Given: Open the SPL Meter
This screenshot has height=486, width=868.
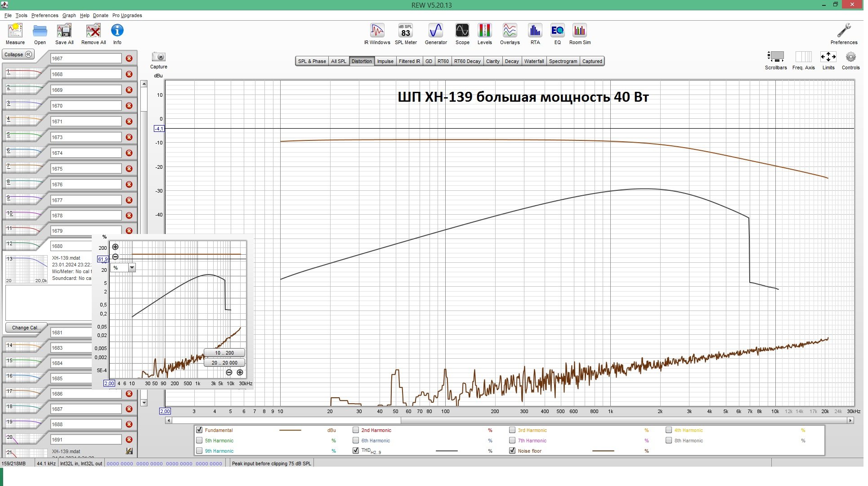Looking at the screenshot, I should (406, 34).
